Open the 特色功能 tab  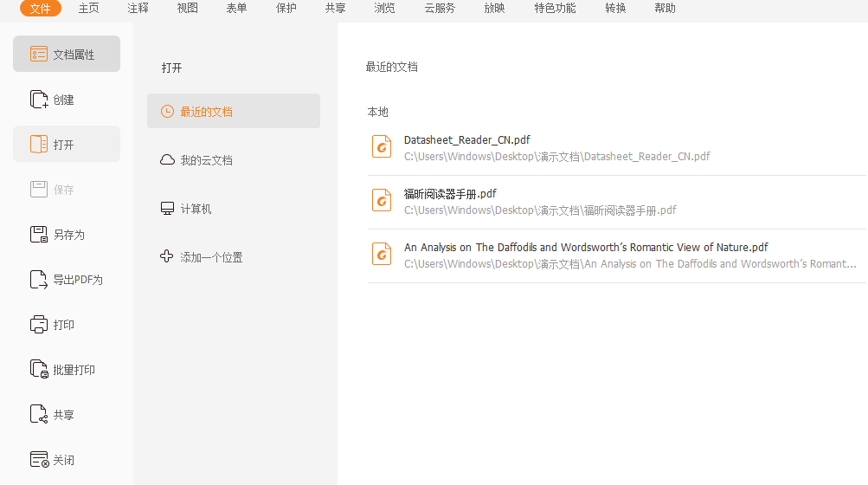[555, 9]
